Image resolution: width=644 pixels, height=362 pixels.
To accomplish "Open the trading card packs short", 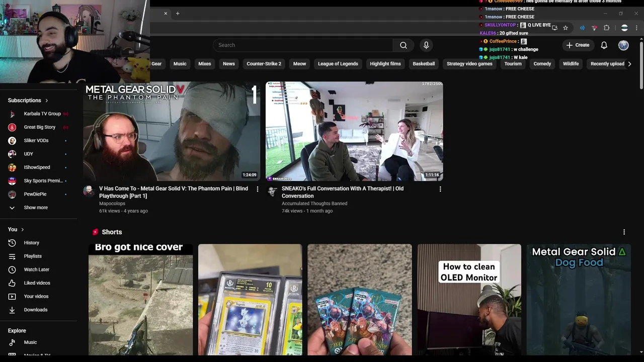I will pyautogui.click(x=360, y=300).
